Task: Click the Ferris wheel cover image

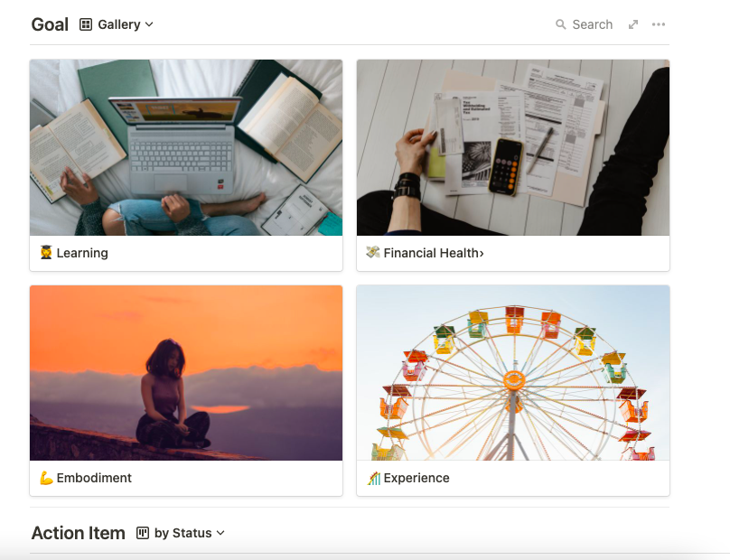Action: point(513,373)
